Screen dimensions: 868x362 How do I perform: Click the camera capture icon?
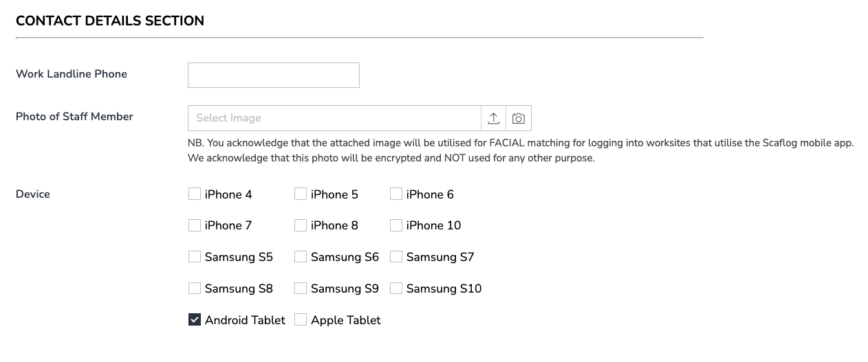coord(519,118)
